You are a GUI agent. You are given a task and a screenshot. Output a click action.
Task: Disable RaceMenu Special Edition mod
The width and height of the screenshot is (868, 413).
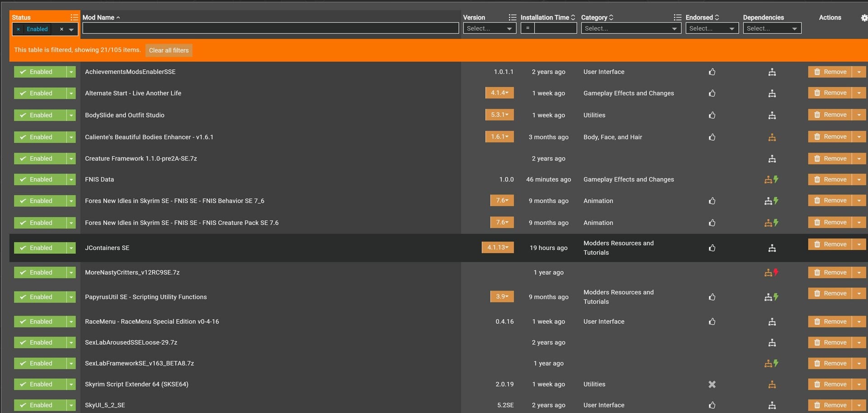40,322
